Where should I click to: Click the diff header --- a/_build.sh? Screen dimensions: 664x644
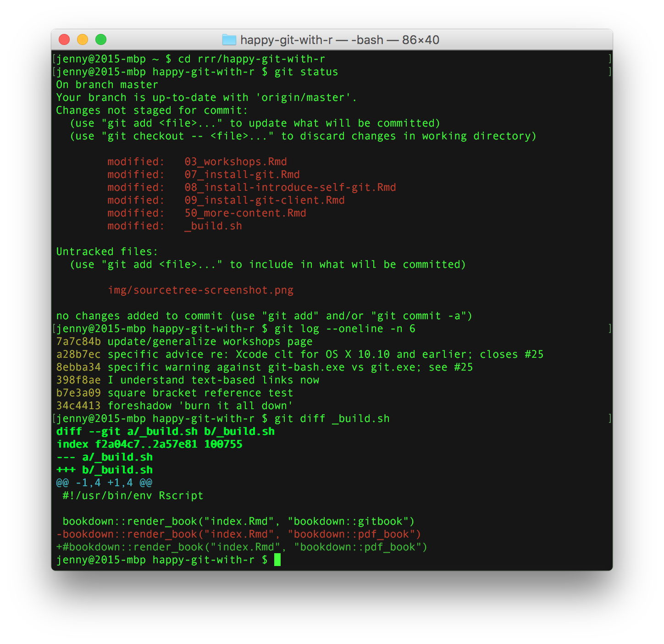[x=105, y=457]
